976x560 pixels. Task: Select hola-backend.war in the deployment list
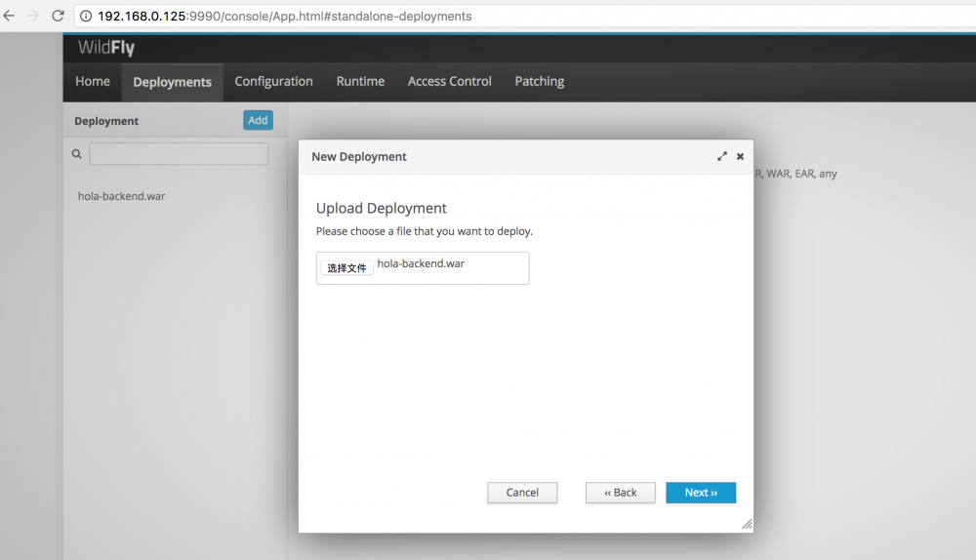tap(121, 196)
